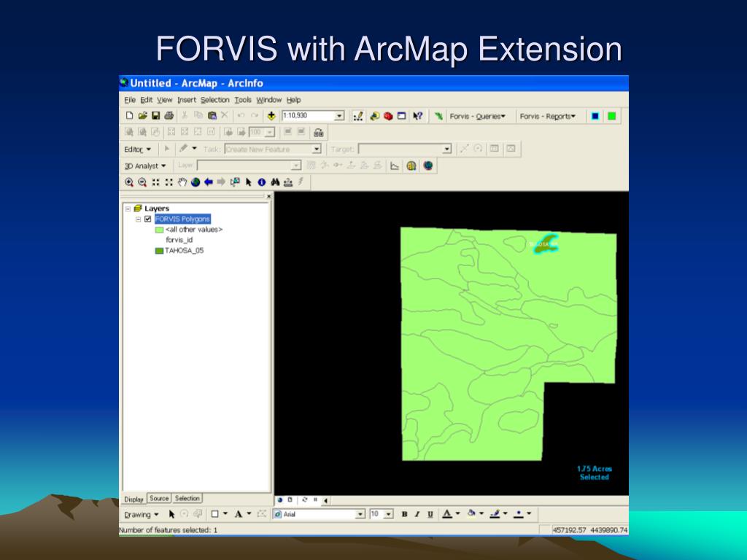Open the Help menu
This screenshot has width=747, height=560.
(x=293, y=100)
